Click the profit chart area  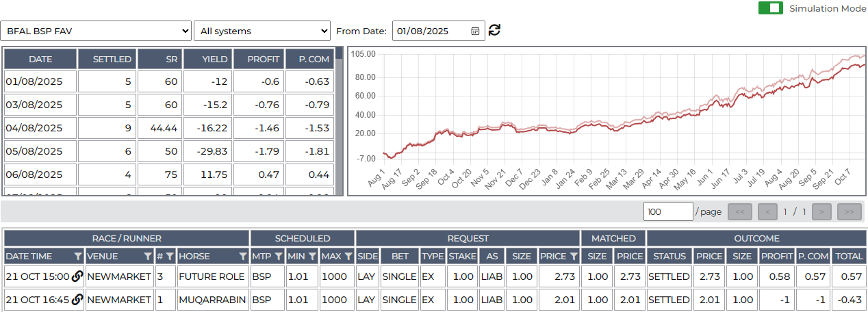tap(607, 122)
